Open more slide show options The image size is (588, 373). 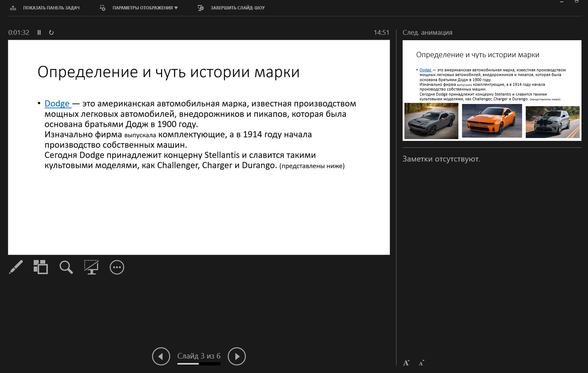(x=117, y=267)
